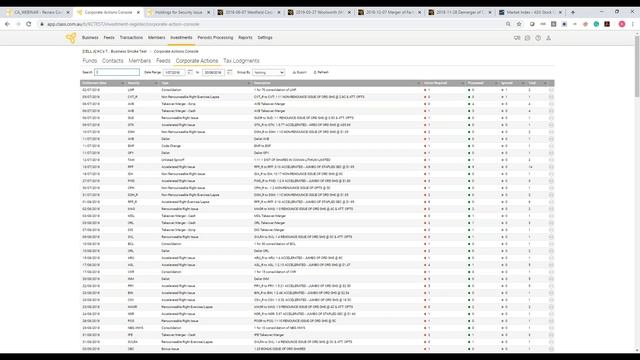The image size is (640, 360).
Task: Click the icon left of the help icon
Action: [x=527, y=38]
